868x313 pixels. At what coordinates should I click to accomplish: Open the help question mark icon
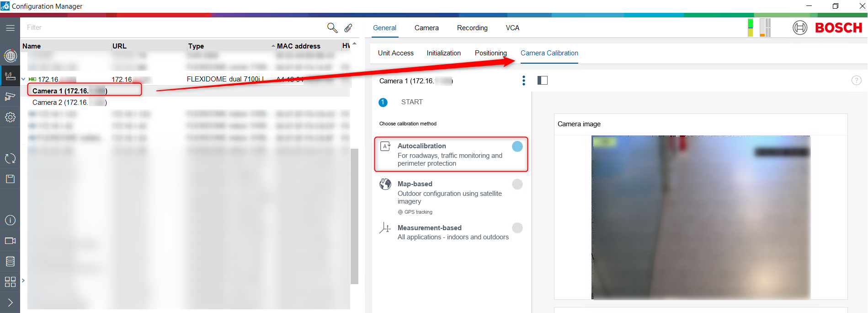pos(856,81)
